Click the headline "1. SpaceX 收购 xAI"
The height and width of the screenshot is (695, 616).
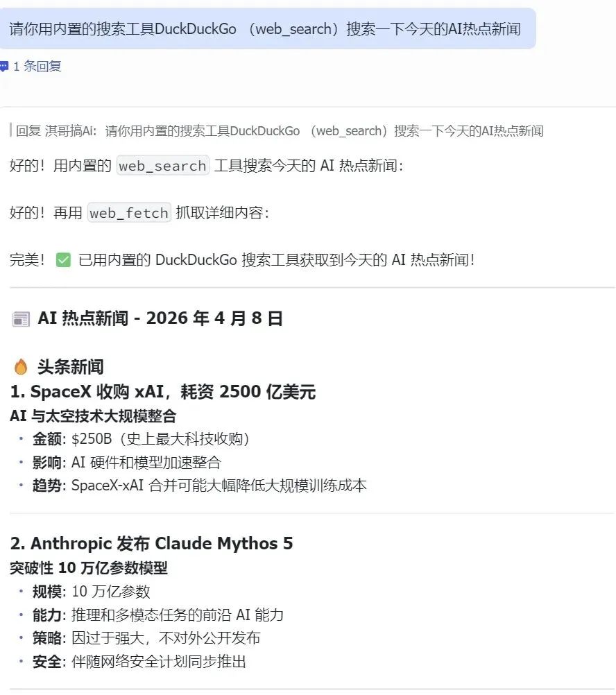tap(162, 392)
